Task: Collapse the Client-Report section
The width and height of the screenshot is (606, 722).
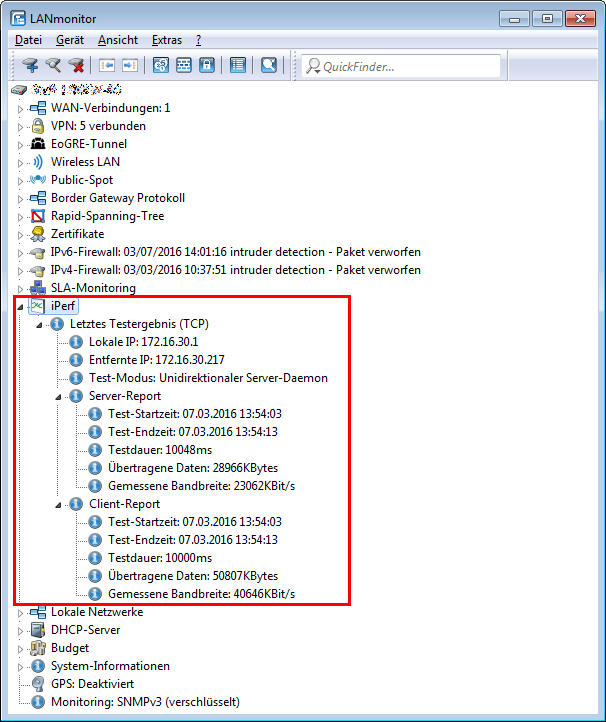Action: click(59, 504)
